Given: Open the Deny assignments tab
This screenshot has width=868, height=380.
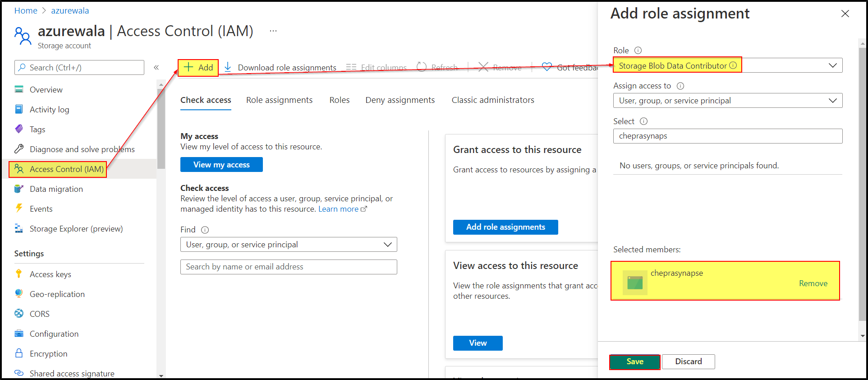Looking at the screenshot, I should (x=400, y=100).
